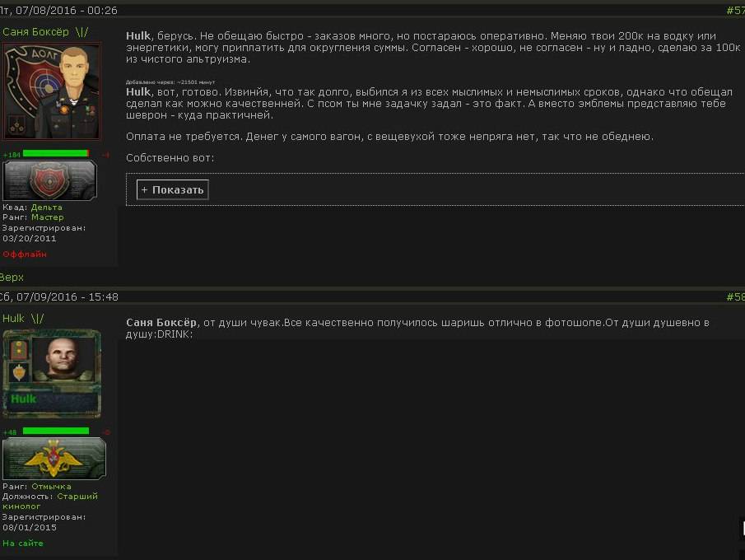Image resolution: width=745 pixels, height=560 pixels.
Task: Click Саня Боксёр's green reputation bar
Action: [56, 154]
